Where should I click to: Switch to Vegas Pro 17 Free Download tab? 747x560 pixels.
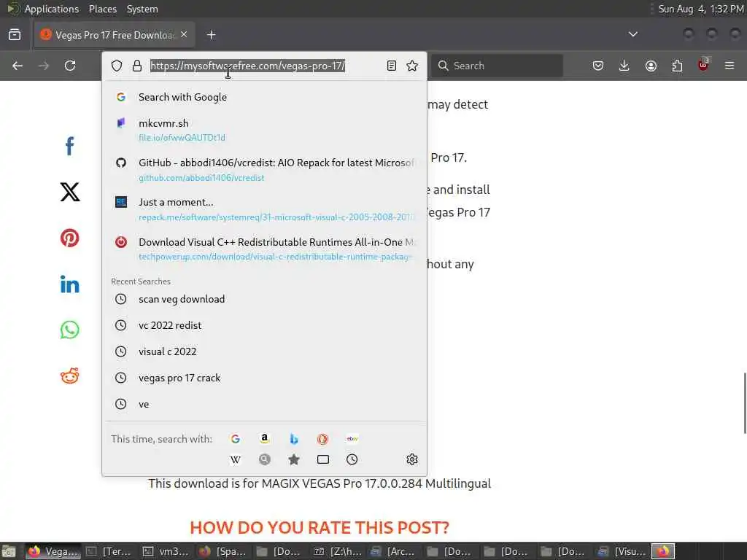point(115,35)
